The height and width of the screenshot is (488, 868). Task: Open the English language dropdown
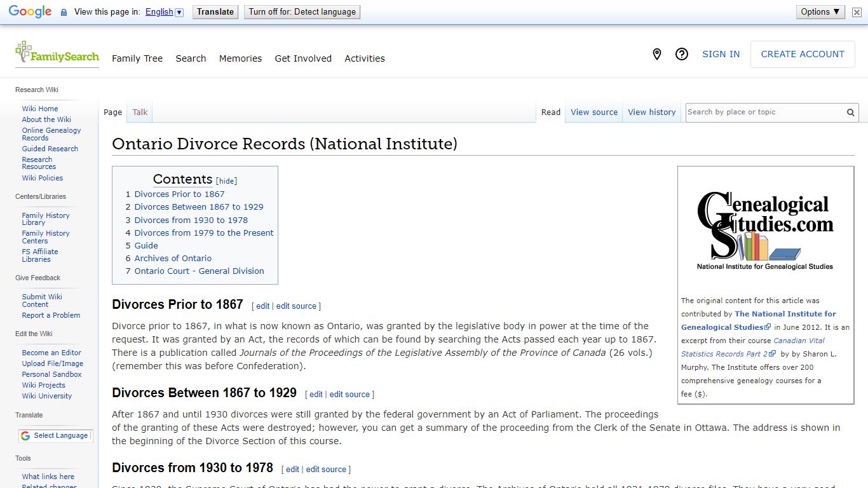165,12
